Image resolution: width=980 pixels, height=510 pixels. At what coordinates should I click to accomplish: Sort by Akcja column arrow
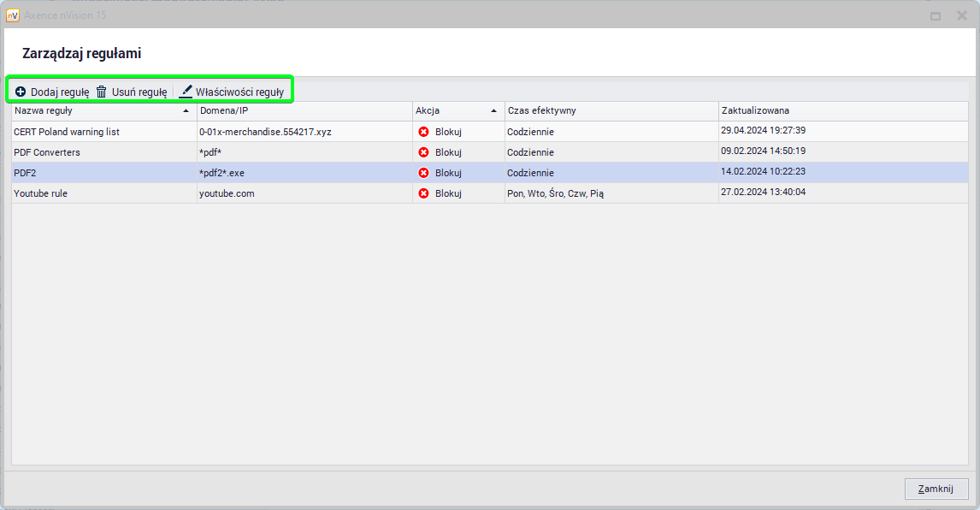pyautogui.click(x=493, y=111)
